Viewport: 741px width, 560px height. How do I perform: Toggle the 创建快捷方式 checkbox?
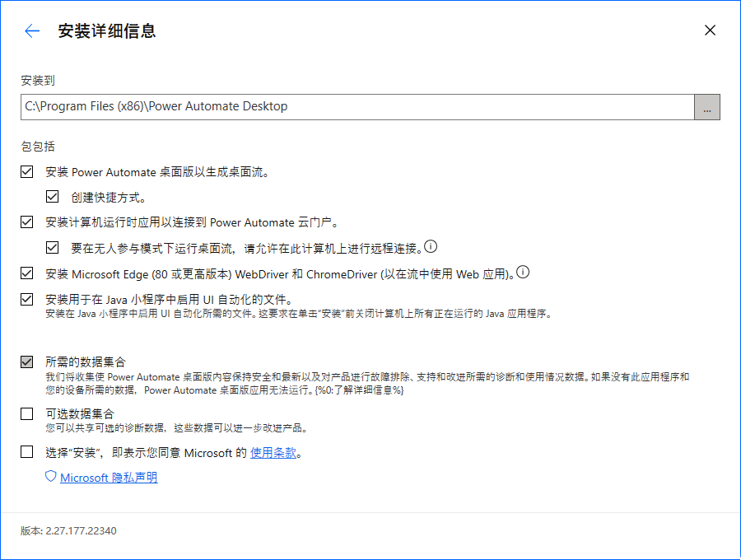[53, 197]
